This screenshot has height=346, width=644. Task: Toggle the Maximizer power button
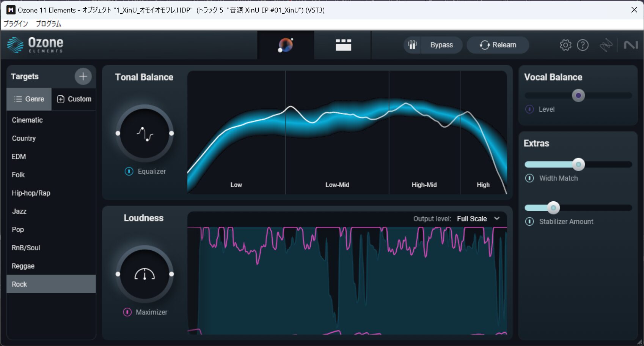point(127,312)
